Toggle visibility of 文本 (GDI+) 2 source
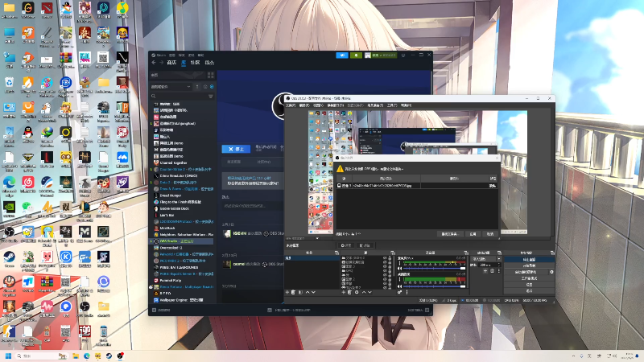 tap(385, 257)
